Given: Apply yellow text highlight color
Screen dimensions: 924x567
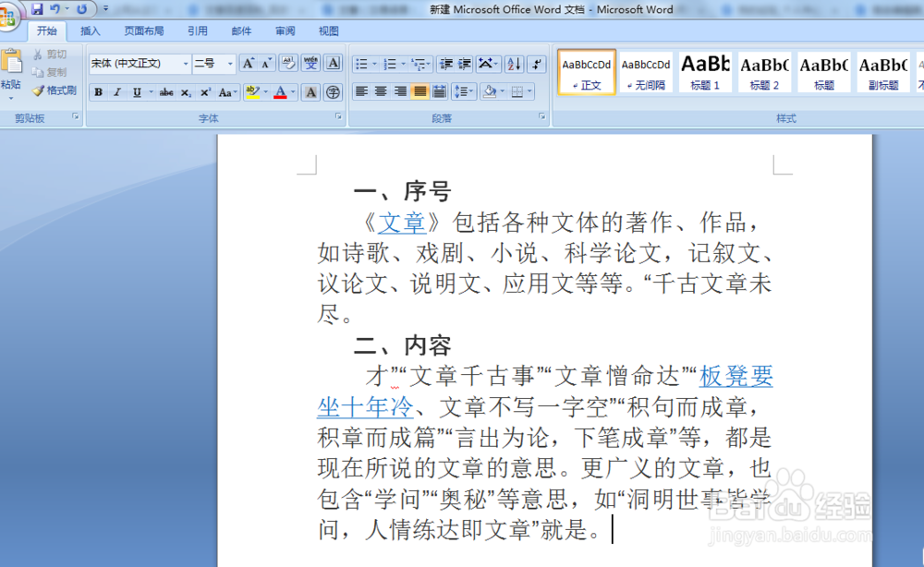Looking at the screenshot, I should tap(253, 91).
